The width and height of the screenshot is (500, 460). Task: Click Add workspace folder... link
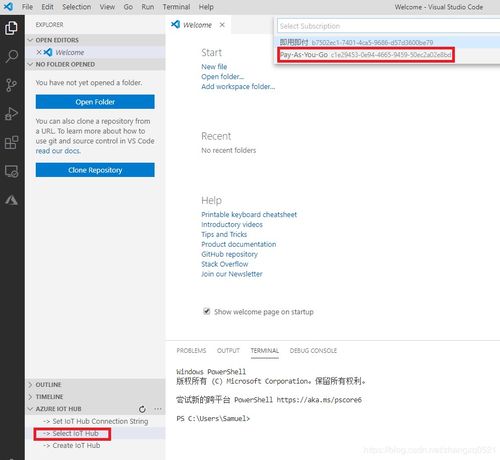point(238,87)
